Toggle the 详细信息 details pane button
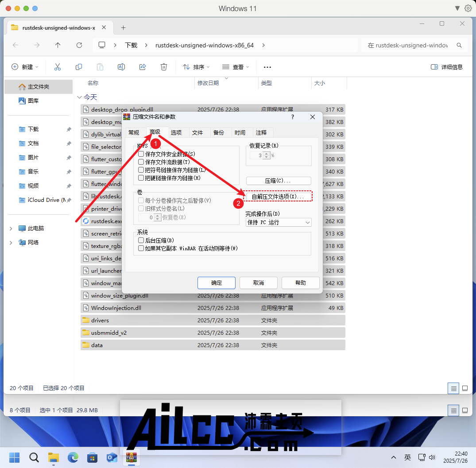This screenshot has width=476, height=468. tap(446, 67)
